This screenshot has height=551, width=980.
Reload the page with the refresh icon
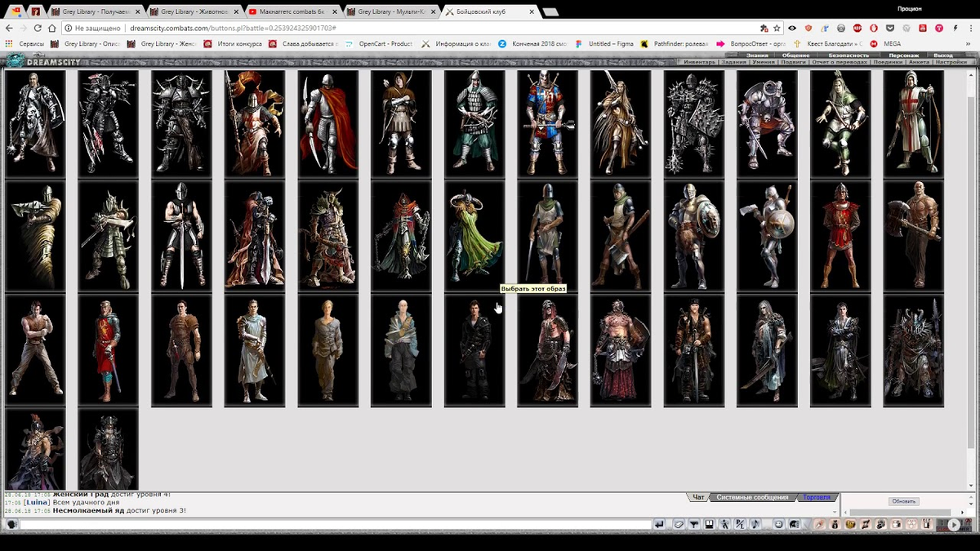tap(38, 28)
